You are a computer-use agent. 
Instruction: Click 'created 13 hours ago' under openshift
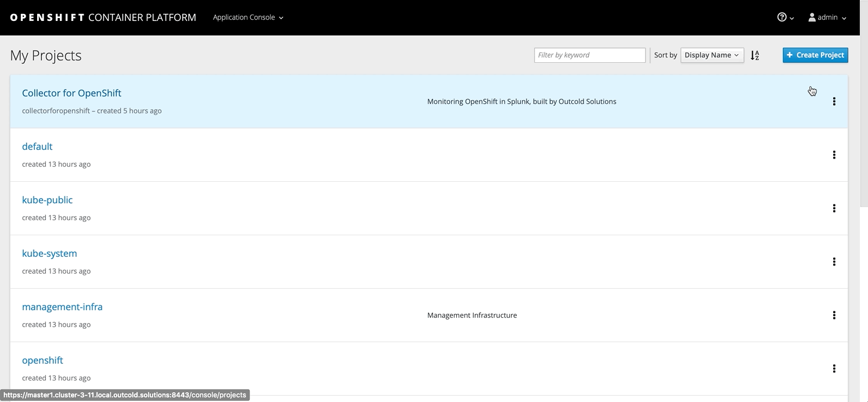56,378
